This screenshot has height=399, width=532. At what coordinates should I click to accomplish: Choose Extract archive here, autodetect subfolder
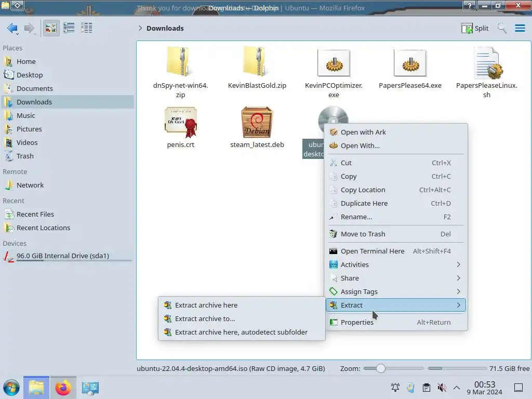coord(242,332)
